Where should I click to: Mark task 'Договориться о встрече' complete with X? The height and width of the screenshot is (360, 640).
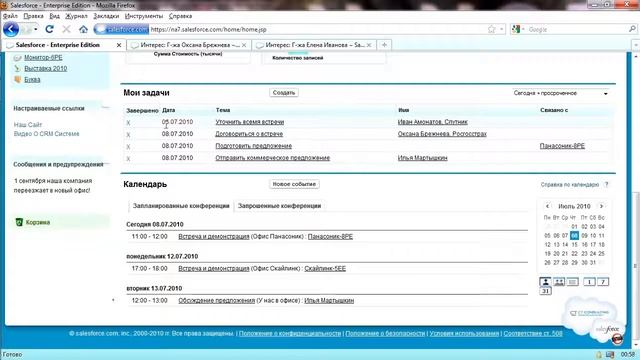pyautogui.click(x=128, y=134)
